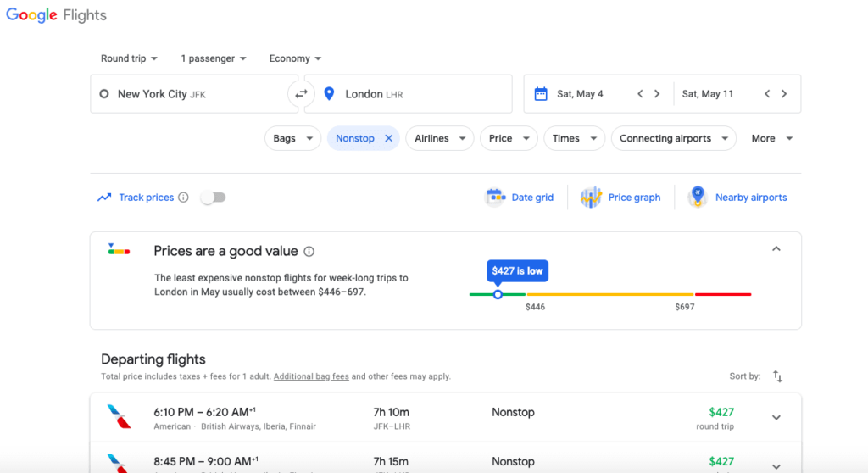Click the Track prices trend icon
868x473 pixels.
104,198
